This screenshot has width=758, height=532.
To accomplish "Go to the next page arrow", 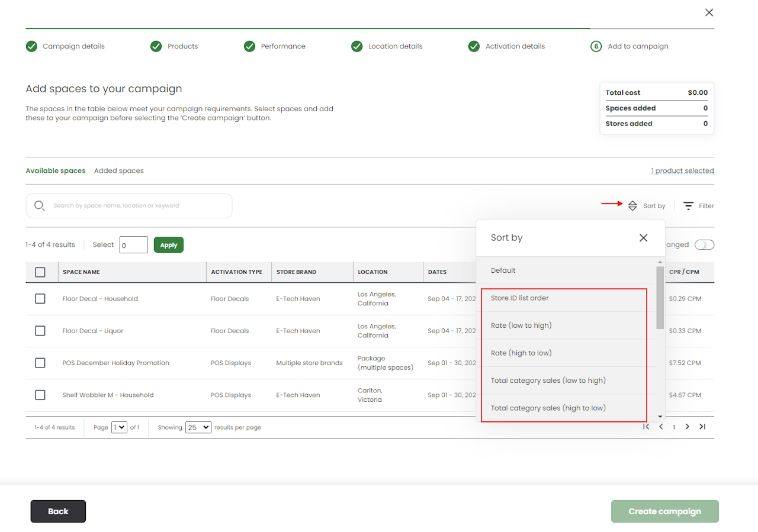I will point(687,427).
